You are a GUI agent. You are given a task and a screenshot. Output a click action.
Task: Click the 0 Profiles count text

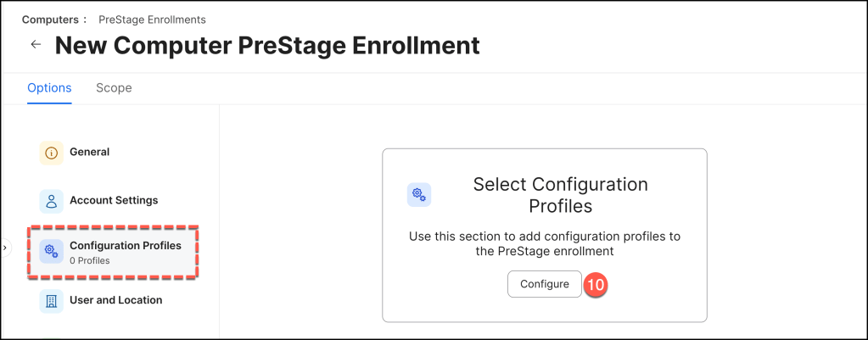pos(90,260)
